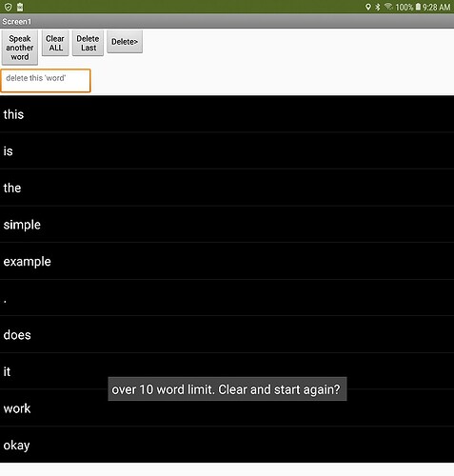
Task: Tap the location pin status icon
Action: pyautogui.click(x=368, y=7)
